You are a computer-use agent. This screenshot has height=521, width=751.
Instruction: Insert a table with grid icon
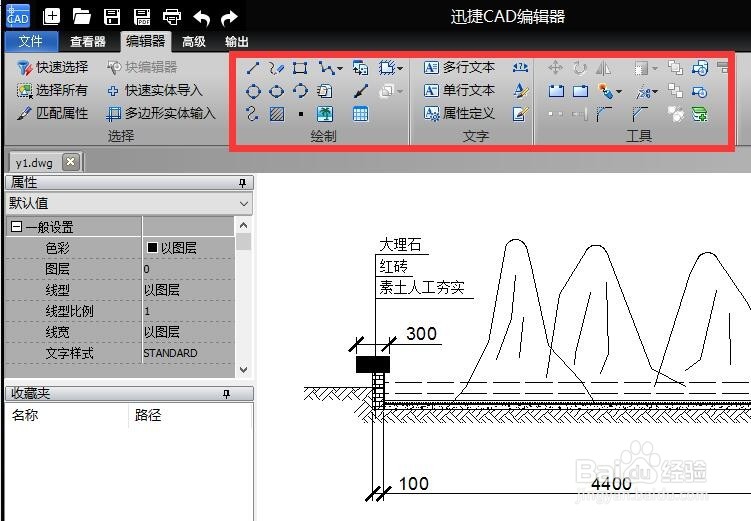click(360, 114)
